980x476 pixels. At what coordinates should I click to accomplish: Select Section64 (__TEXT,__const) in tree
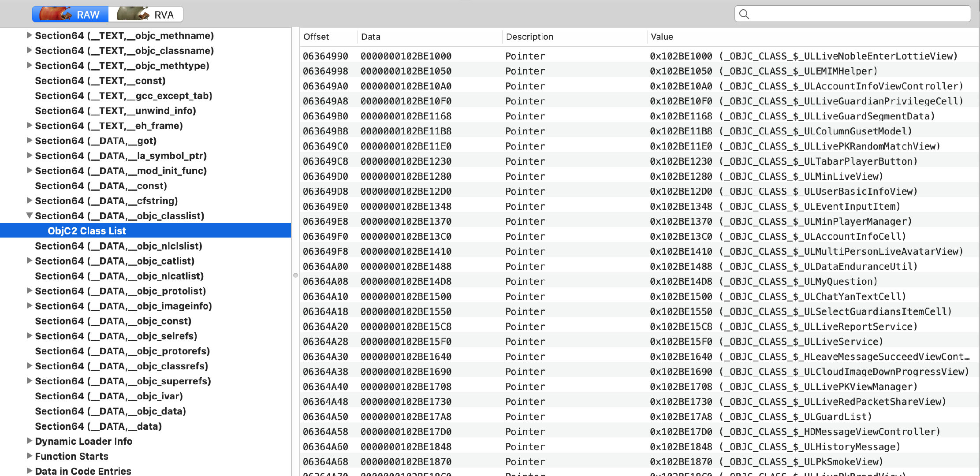point(100,81)
